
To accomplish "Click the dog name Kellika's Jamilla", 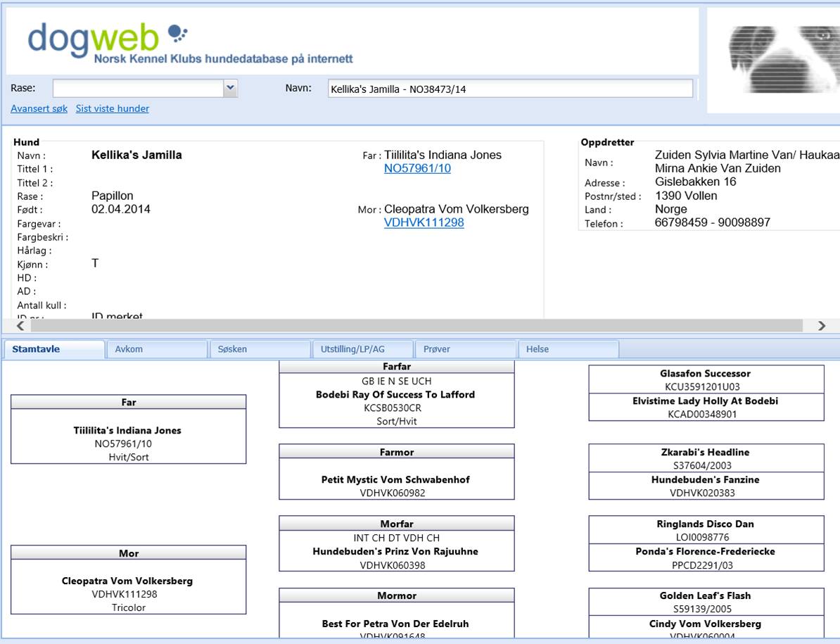I will point(136,155).
